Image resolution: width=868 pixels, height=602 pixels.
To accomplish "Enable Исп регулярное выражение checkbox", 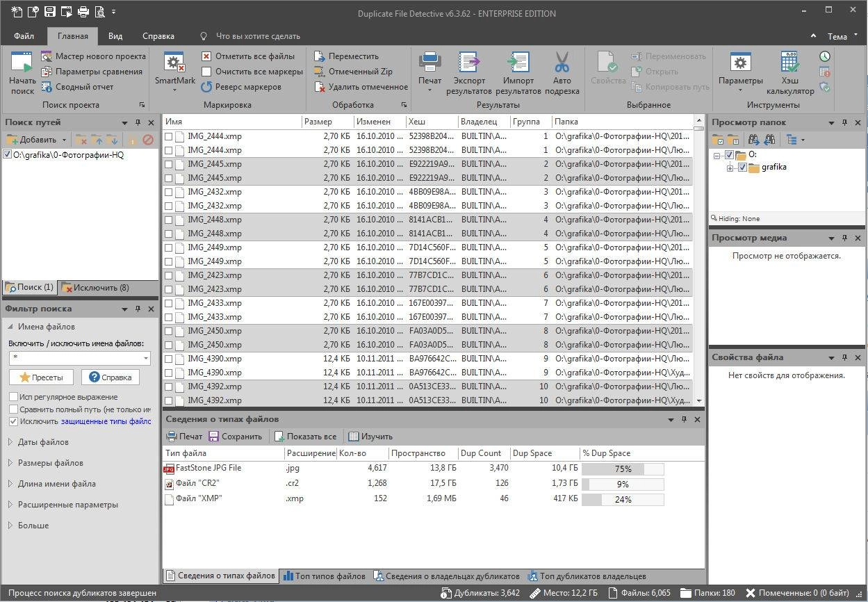I will (x=13, y=397).
